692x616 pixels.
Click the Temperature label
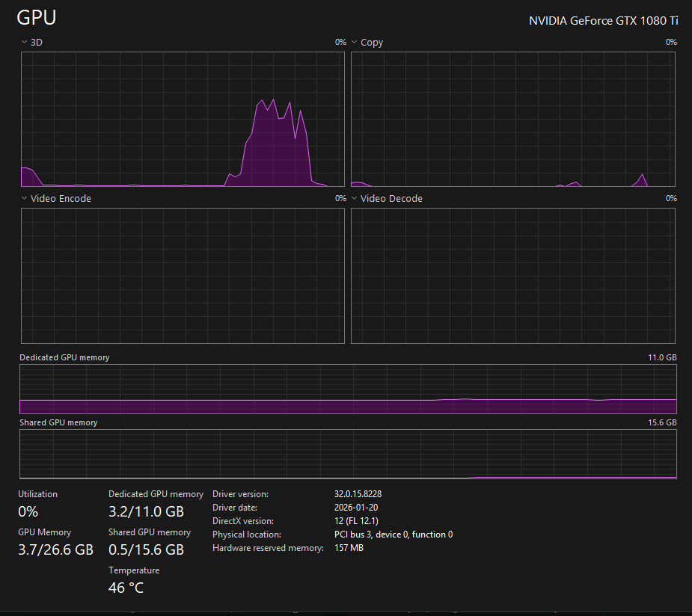[x=134, y=570]
